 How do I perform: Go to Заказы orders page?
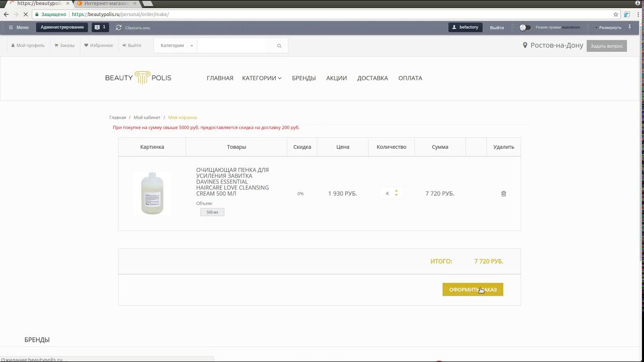click(x=64, y=45)
